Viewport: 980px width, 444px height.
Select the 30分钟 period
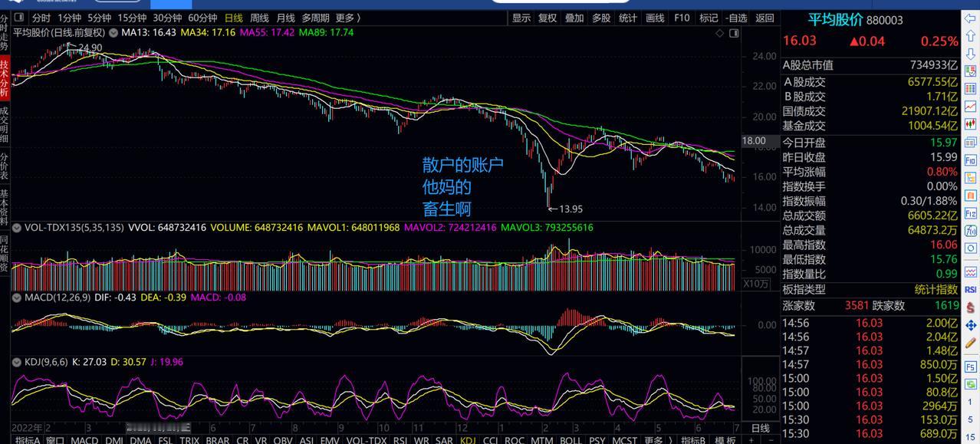(167, 18)
